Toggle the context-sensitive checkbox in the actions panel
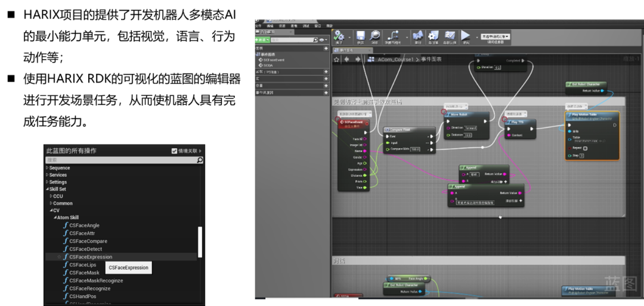Image resolution: width=644 pixels, height=306 pixels. tap(174, 151)
